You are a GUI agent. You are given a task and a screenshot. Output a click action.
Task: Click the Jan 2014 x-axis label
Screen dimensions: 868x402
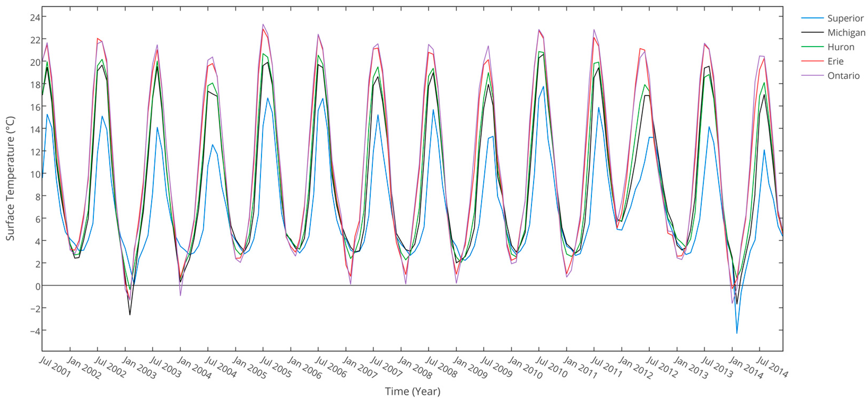coord(746,368)
